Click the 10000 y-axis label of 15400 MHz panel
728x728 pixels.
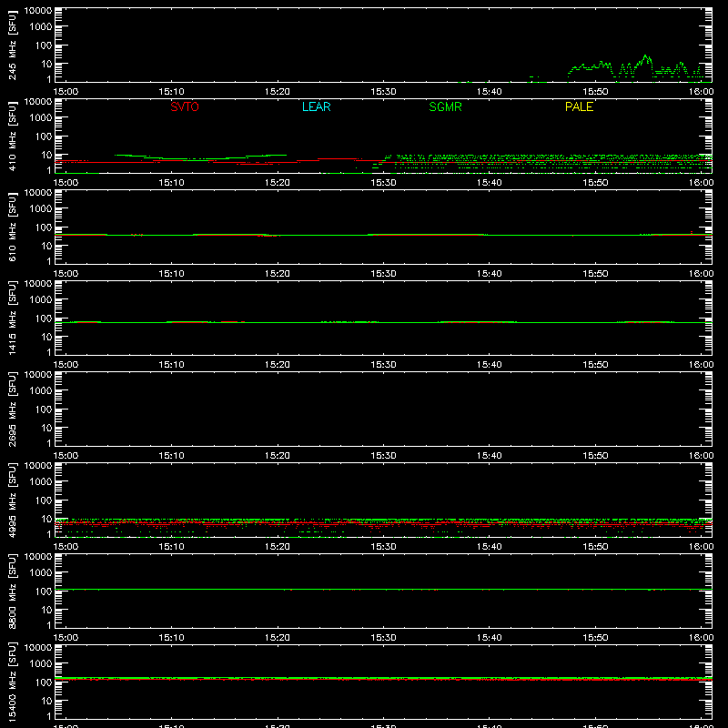(x=38, y=647)
